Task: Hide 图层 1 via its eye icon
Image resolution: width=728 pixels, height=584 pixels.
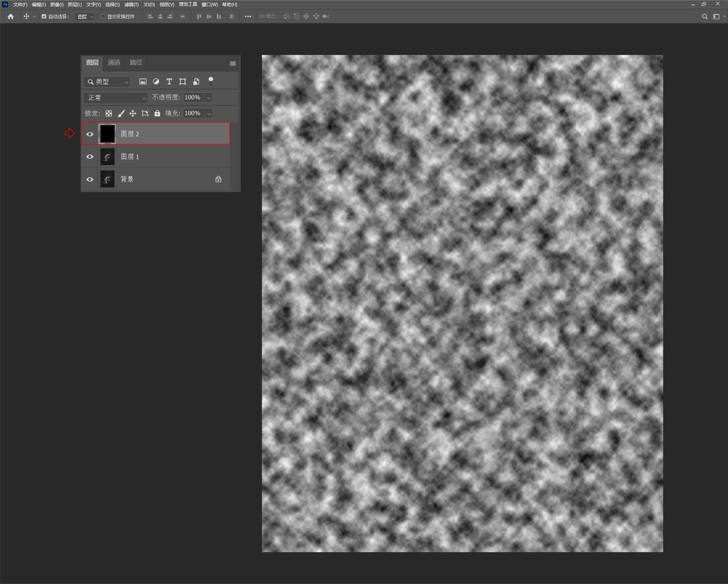Action: coord(90,157)
